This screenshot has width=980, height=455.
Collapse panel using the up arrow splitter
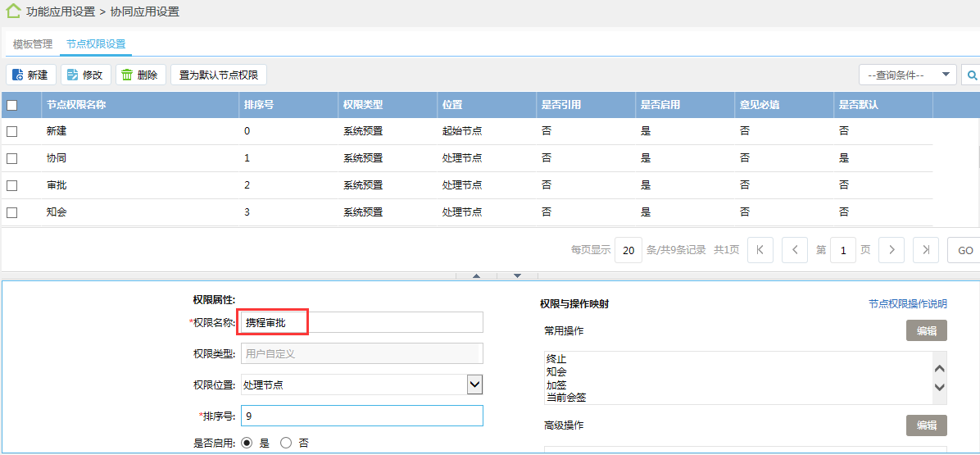477,275
